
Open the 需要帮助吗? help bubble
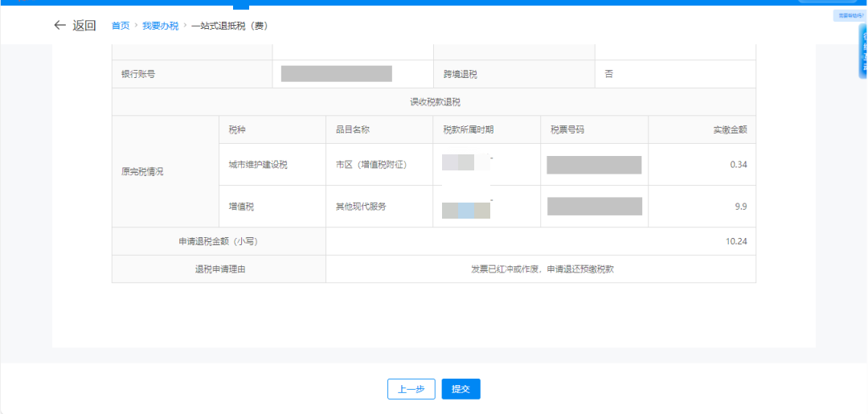pos(850,16)
